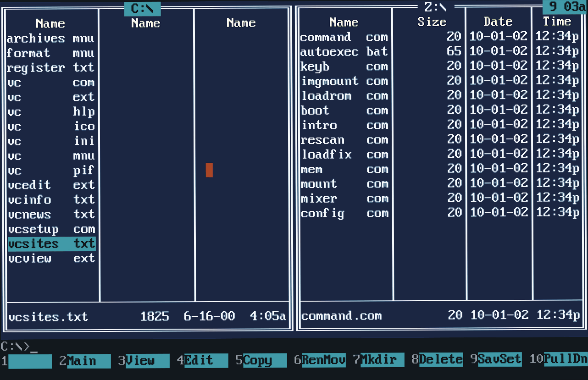588x380 pixels.
Task: Highlight the vc.ini file
Action: click(51, 141)
